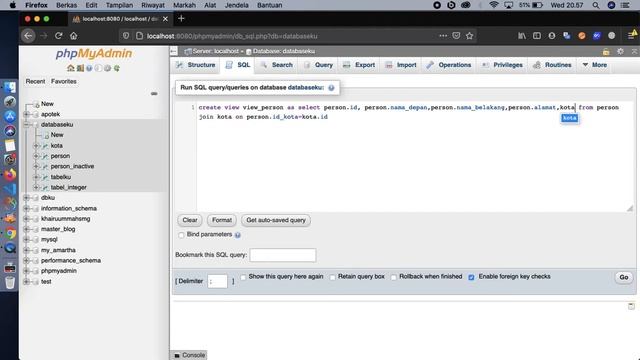Image resolution: width=640 pixels, height=360 pixels.
Task: Click the Clear button
Action: (x=190, y=220)
